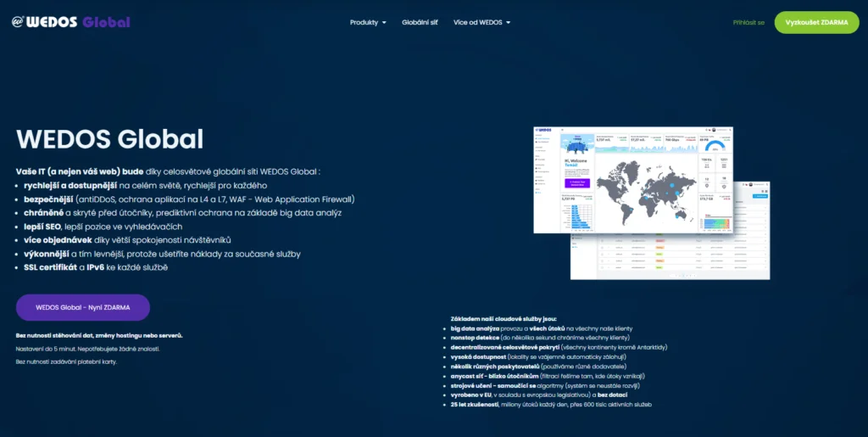
Task: Click the WEDOS Global logo
Action: [x=71, y=22]
